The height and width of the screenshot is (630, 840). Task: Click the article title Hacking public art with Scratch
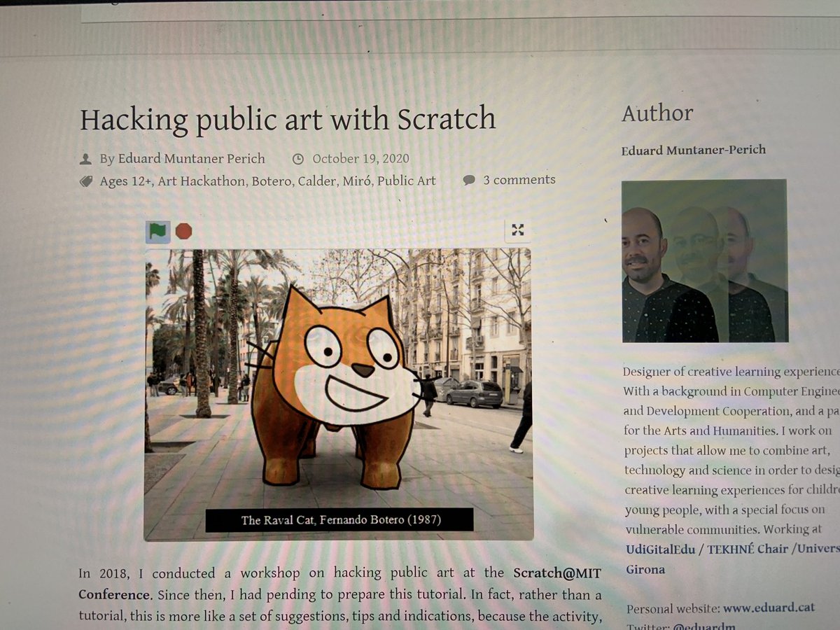point(288,120)
